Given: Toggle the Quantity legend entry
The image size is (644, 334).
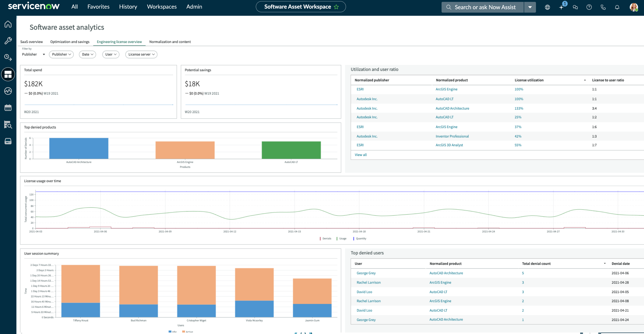Looking at the screenshot, I should (360, 238).
